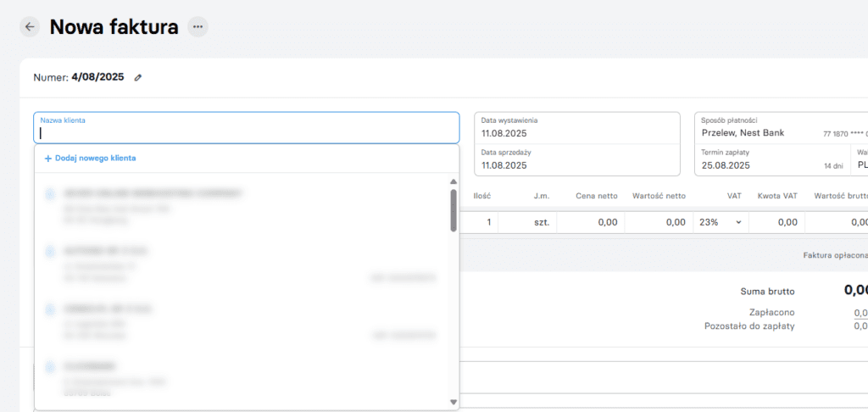Open the Data sprzedaży date field

click(x=576, y=159)
